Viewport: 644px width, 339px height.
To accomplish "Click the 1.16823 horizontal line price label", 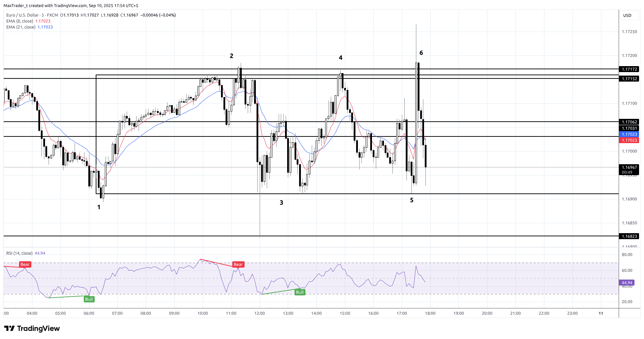I will tap(629, 236).
